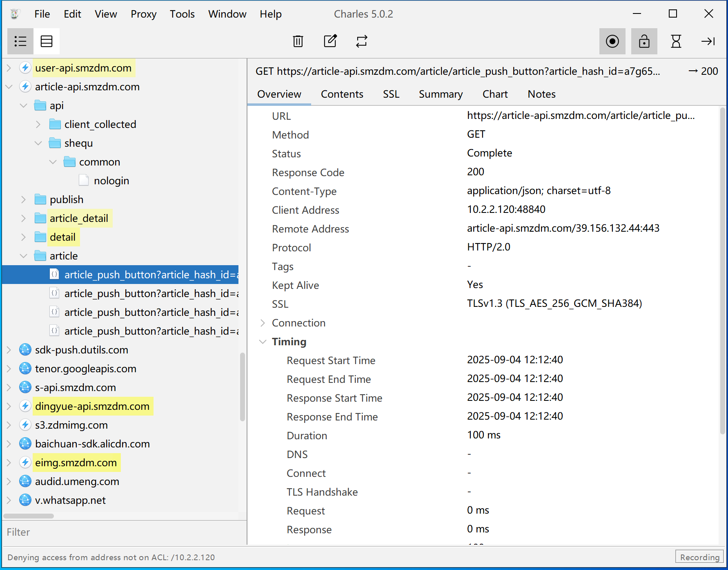Toggle breakpoints arrow-to-bar icon
The width and height of the screenshot is (728, 570).
[708, 41]
